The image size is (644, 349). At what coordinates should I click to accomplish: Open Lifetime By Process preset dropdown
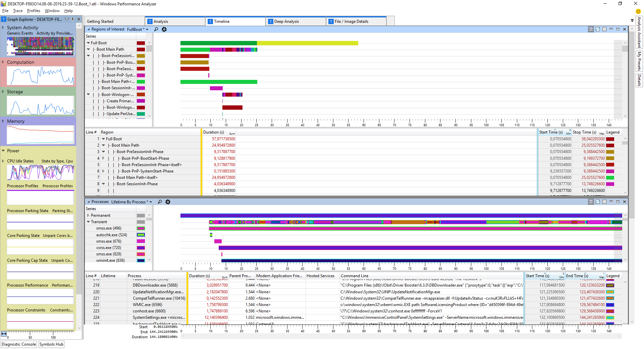[x=151, y=202]
